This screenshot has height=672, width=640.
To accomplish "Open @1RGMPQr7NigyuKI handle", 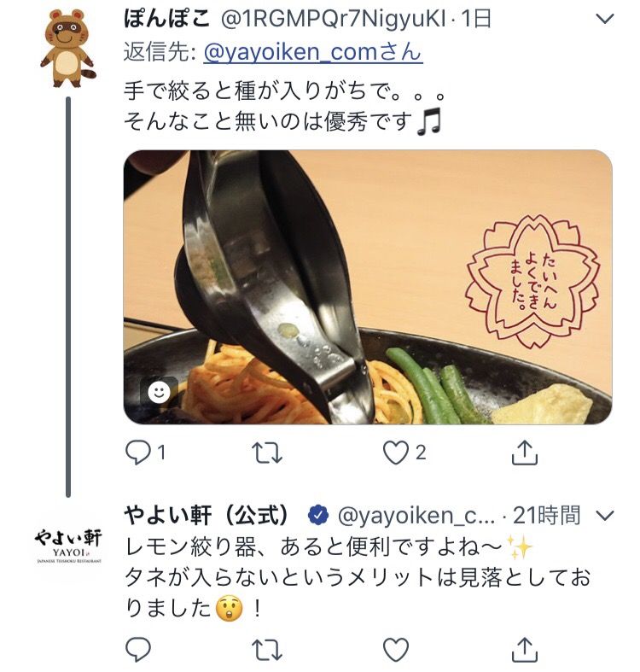I will tap(333, 20).
